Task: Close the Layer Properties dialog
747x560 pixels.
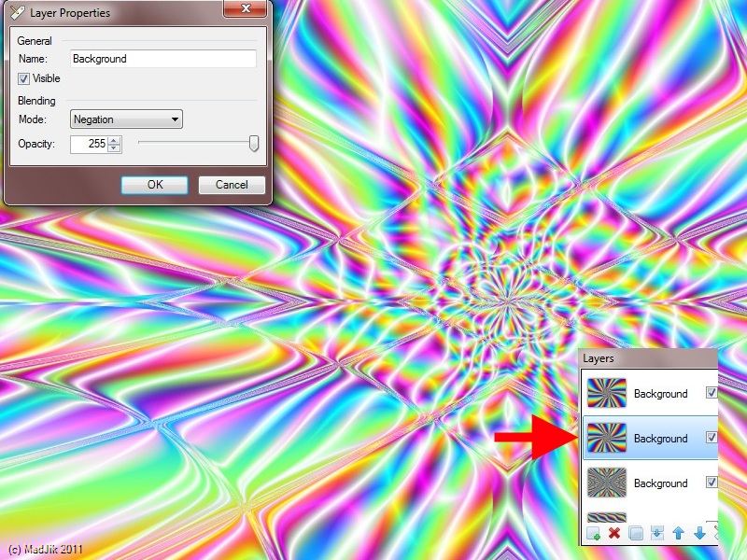Action: click(x=246, y=8)
